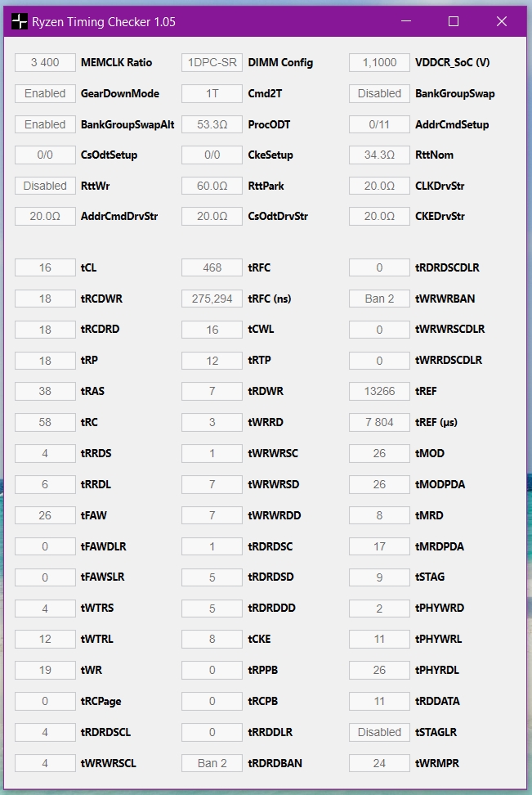The height and width of the screenshot is (795, 532).
Task: Click the CKEDrvStr value field
Action: 379,216
